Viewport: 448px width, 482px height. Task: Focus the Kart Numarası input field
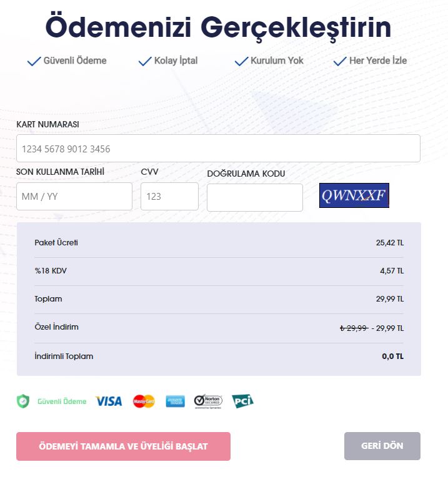pyautogui.click(x=218, y=149)
